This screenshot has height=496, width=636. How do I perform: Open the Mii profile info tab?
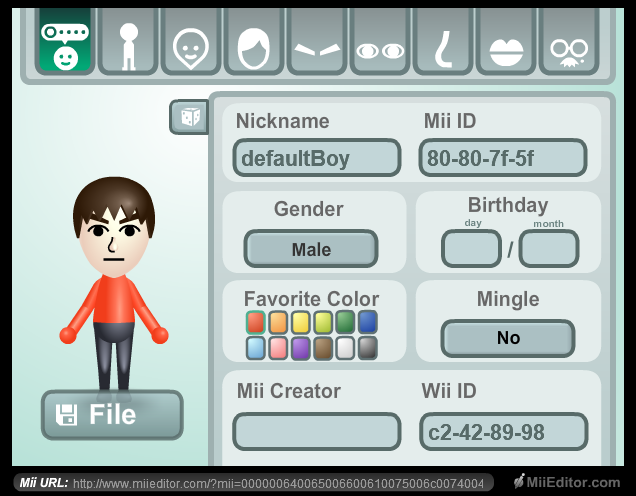(x=65, y=41)
